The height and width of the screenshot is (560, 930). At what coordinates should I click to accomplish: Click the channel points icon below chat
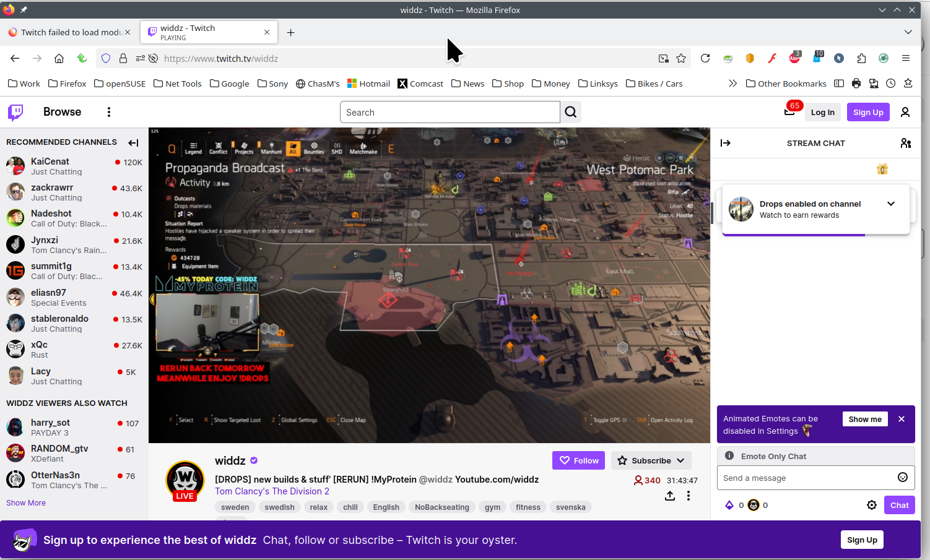coord(754,505)
